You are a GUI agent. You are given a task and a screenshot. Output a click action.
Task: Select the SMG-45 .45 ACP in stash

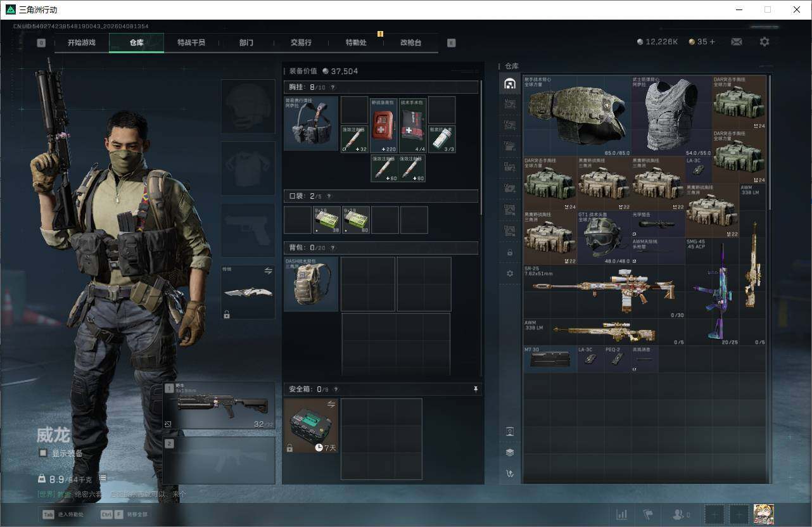click(x=713, y=291)
